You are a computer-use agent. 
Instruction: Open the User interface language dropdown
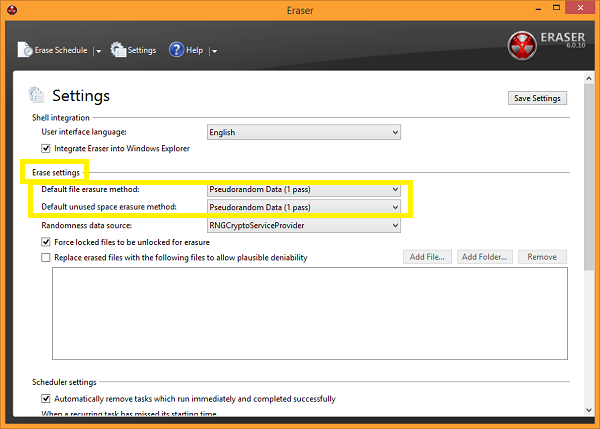(x=304, y=132)
